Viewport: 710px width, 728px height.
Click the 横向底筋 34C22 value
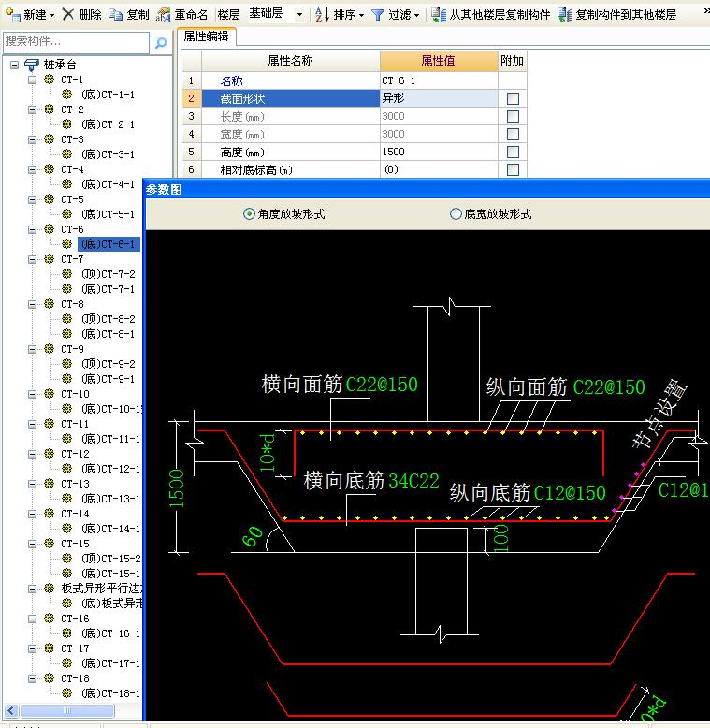(413, 481)
